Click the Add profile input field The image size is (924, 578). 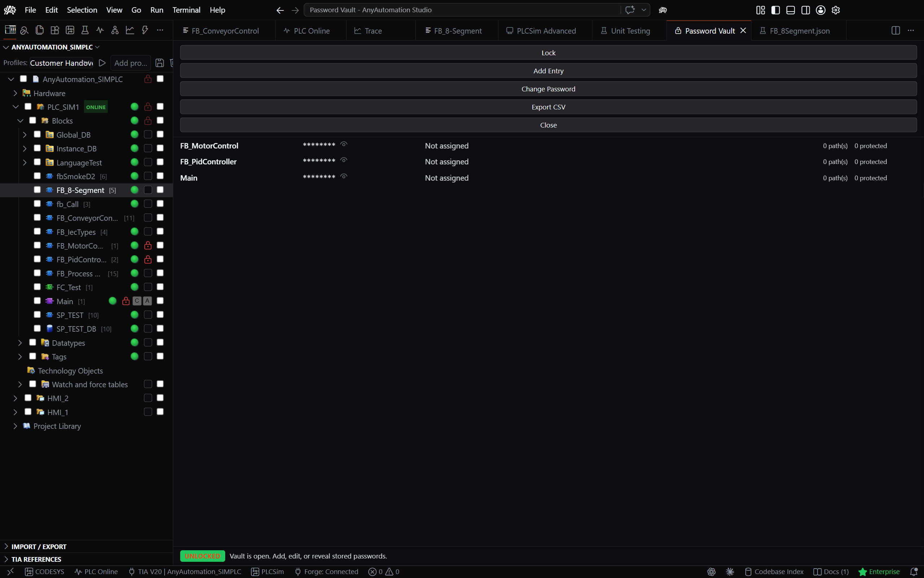[x=131, y=63]
